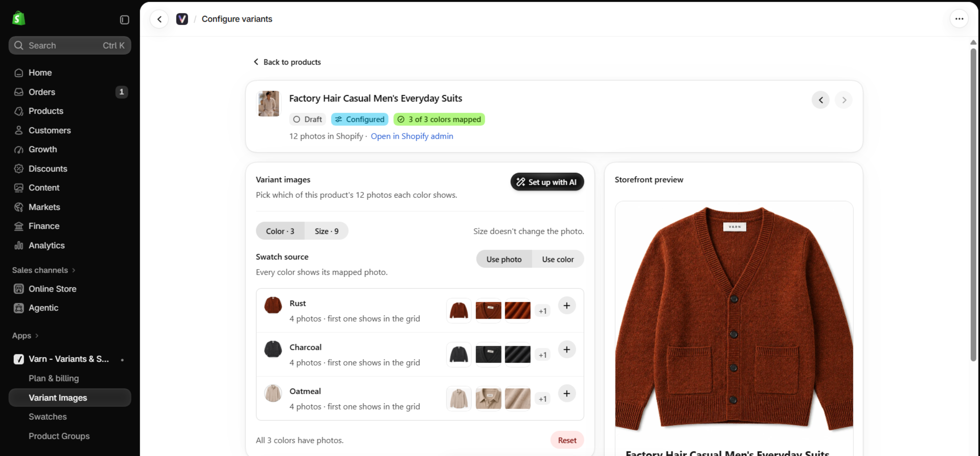Open the three-dots more actions menu
The image size is (980, 456).
[x=959, y=19]
